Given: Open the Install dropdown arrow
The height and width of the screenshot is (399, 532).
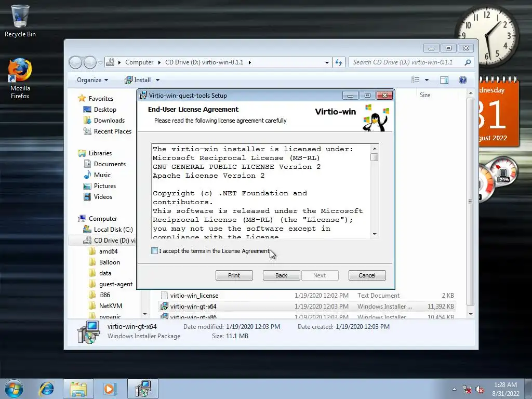Looking at the screenshot, I should click(157, 80).
